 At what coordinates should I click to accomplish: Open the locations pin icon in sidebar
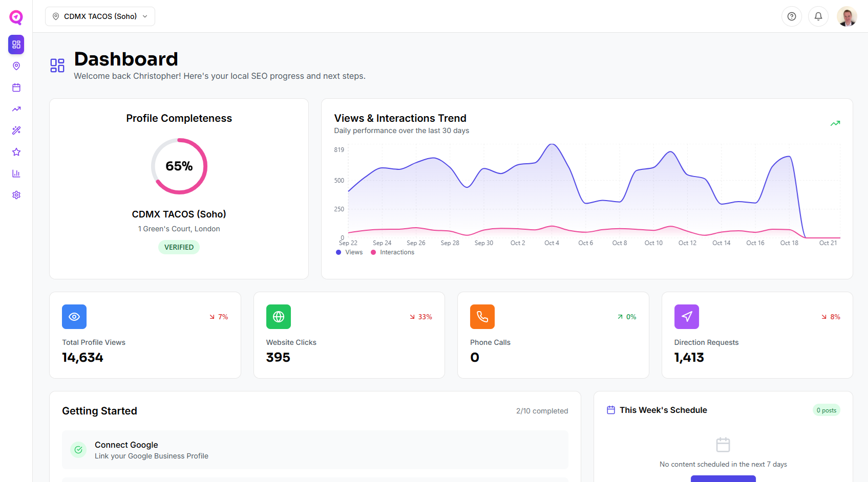pyautogui.click(x=16, y=66)
